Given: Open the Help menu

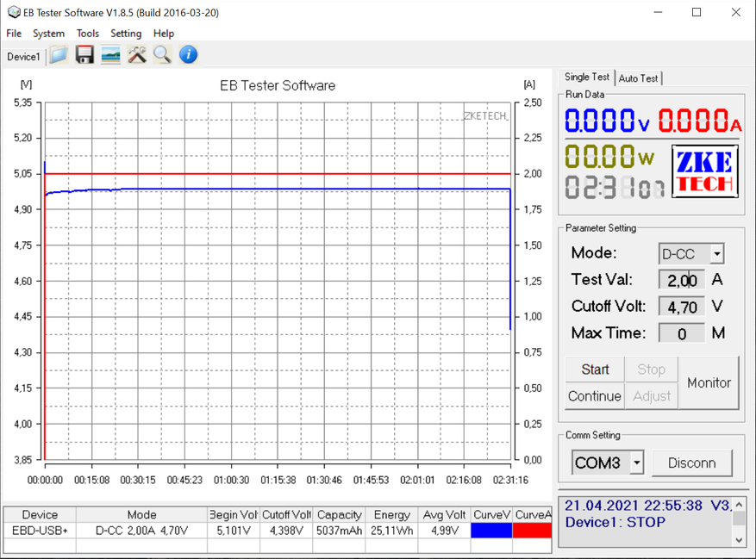Looking at the screenshot, I should point(164,34).
